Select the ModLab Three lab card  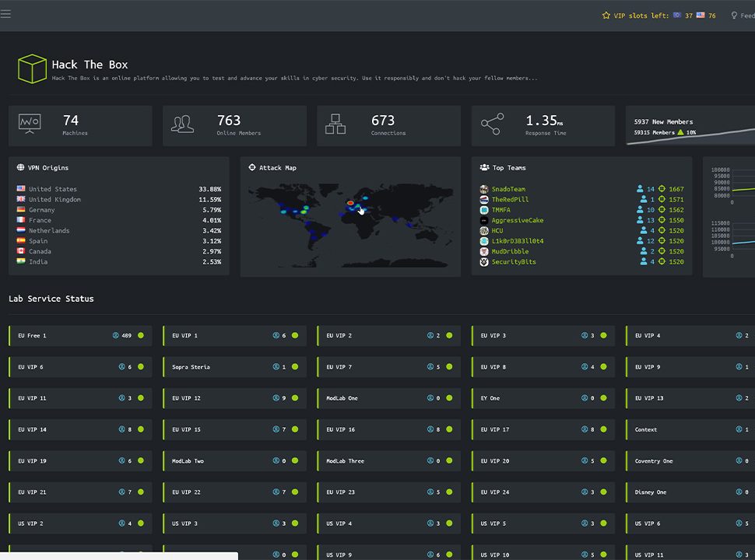[x=388, y=461]
